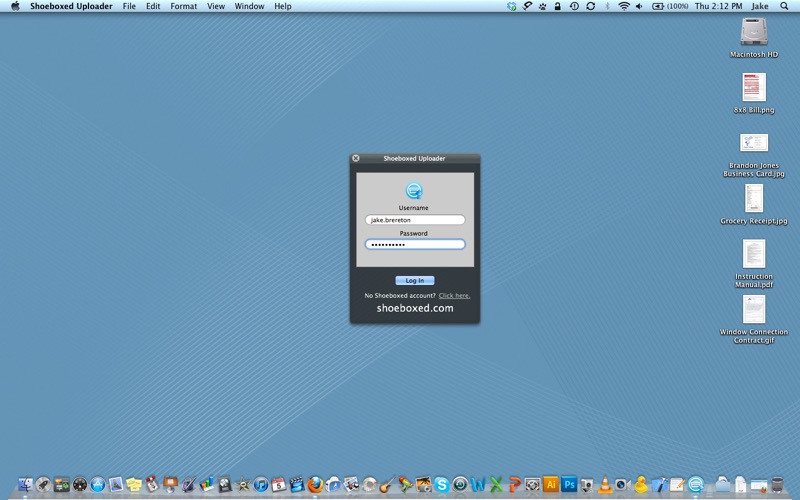
Task: Open Numbers from the Dock
Action: pos(207,484)
